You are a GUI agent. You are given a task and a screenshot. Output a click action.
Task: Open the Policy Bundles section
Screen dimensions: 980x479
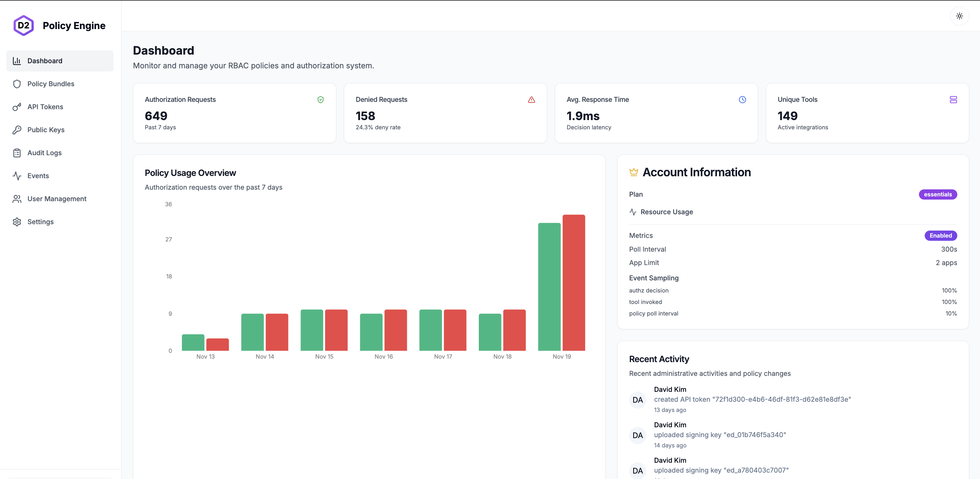(50, 84)
